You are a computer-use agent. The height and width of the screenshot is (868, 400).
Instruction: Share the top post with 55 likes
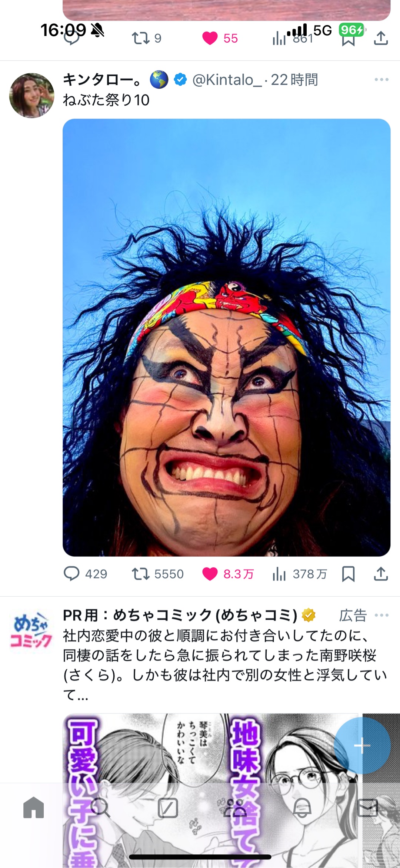tap(381, 38)
